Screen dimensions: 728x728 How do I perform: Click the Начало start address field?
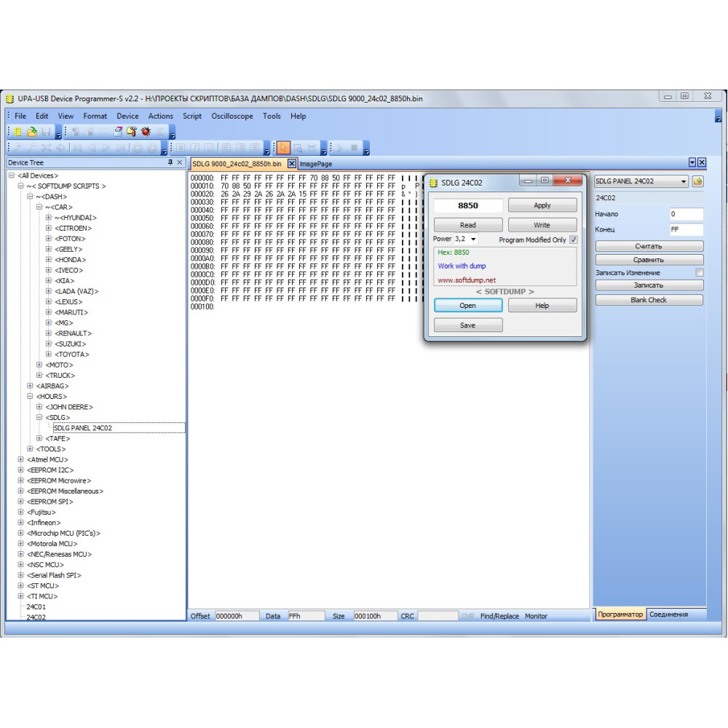[x=687, y=214]
